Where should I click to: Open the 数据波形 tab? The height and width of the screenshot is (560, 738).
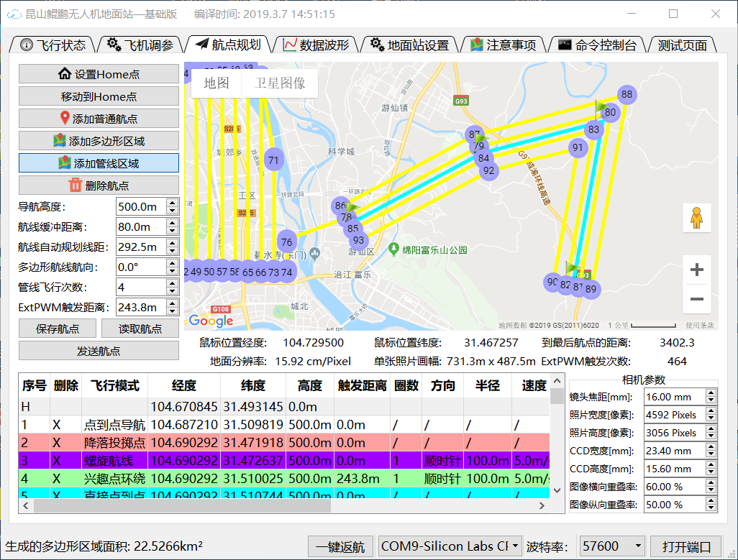point(316,45)
